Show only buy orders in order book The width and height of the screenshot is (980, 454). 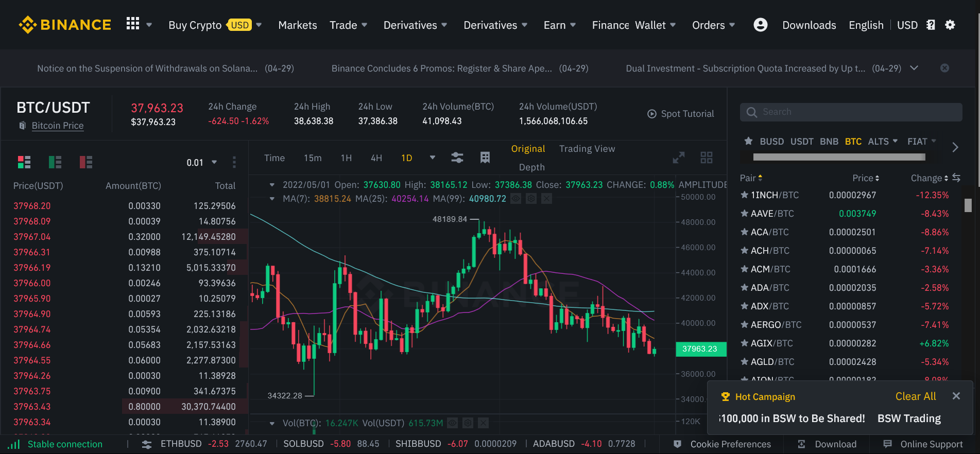[55, 162]
